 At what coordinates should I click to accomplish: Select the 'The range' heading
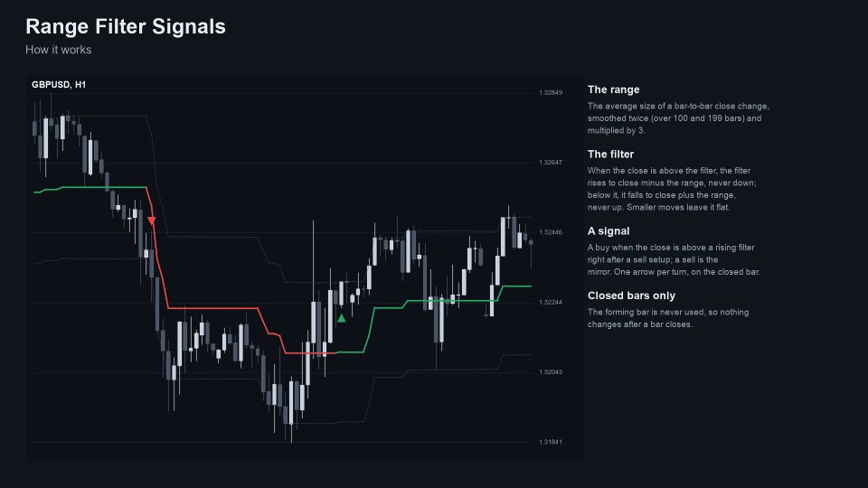[x=613, y=89]
